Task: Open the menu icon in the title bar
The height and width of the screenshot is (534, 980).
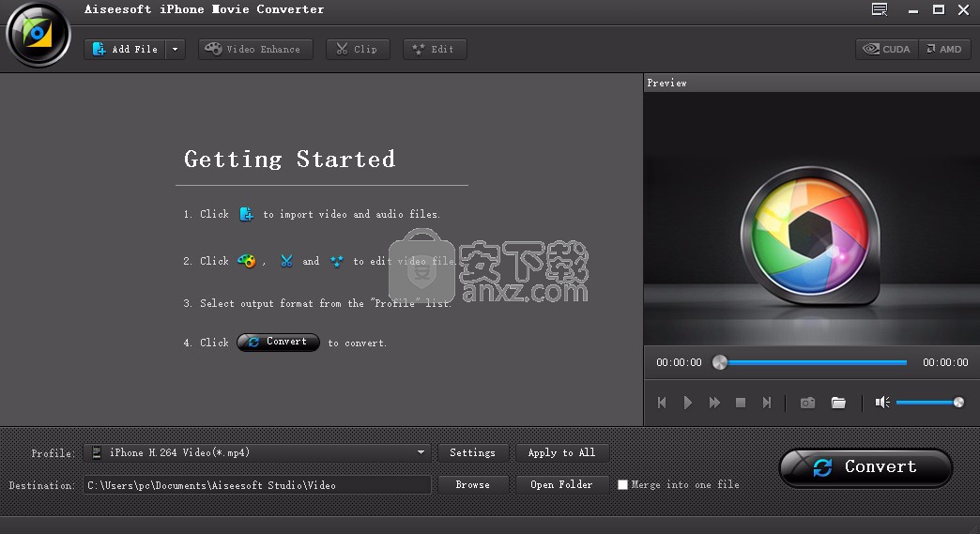Action: 880,9
